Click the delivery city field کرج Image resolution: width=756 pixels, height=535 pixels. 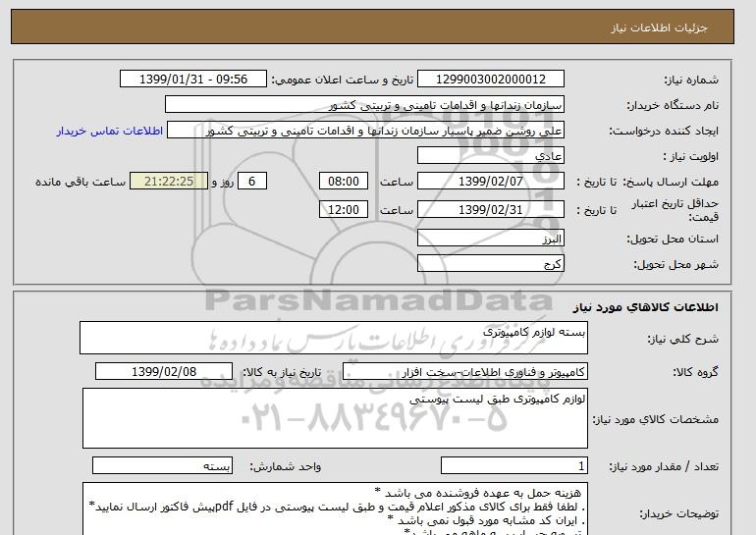click(491, 264)
